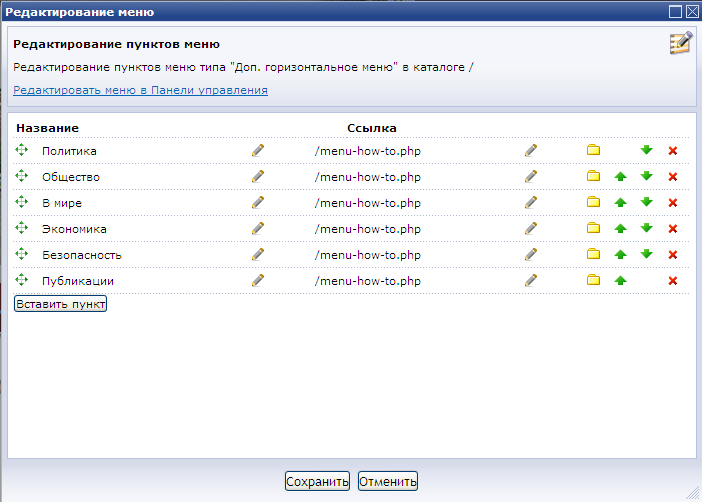Image resolution: width=702 pixels, height=502 pixels.
Task: Click the Публикации link path text
Action: point(367,281)
